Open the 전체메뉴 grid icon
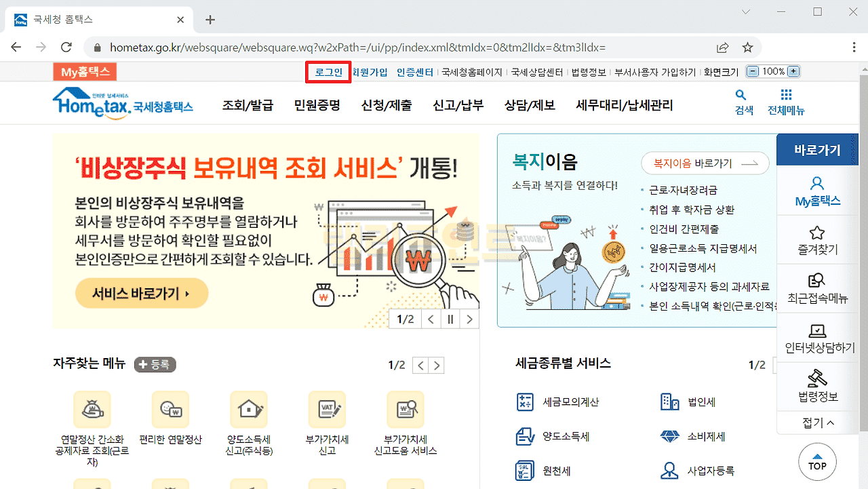The width and height of the screenshot is (868, 489). 786,96
